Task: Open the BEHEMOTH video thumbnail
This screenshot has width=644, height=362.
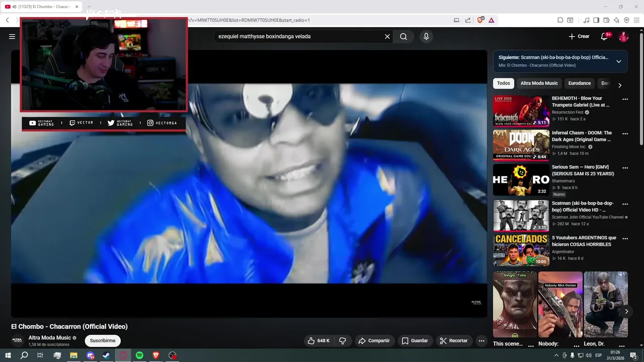Action: 521,111
